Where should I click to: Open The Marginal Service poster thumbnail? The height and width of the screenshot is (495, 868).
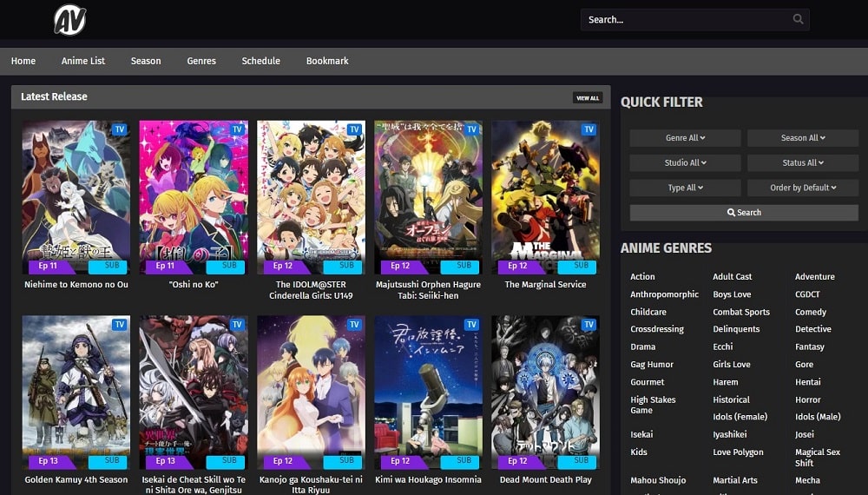[545, 196]
